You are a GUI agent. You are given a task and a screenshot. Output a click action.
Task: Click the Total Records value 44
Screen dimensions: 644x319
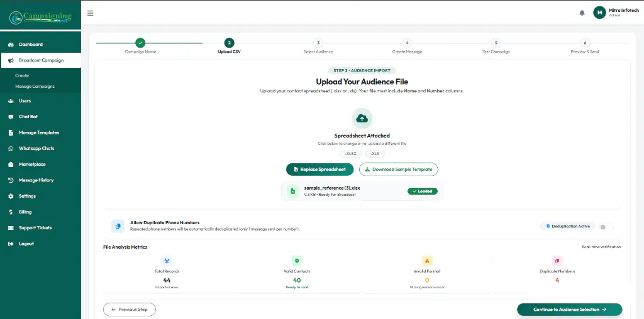[x=167, y=281]
